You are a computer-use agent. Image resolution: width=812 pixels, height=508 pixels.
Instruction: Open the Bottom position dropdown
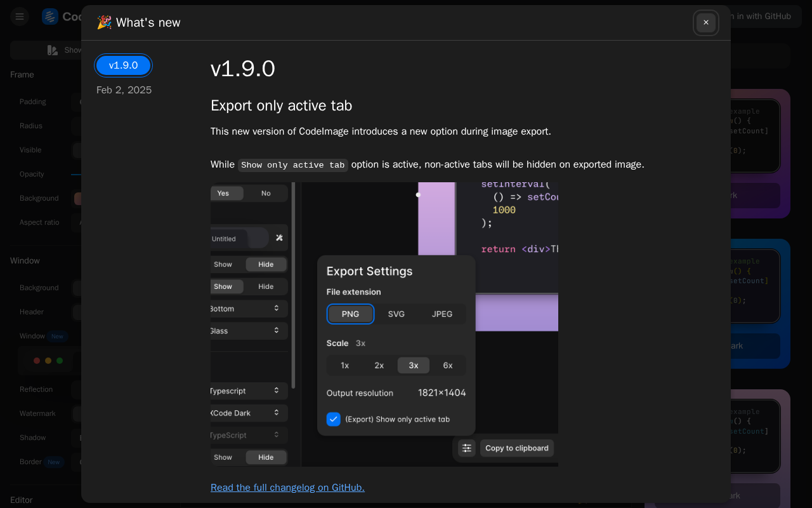(249, 309)
